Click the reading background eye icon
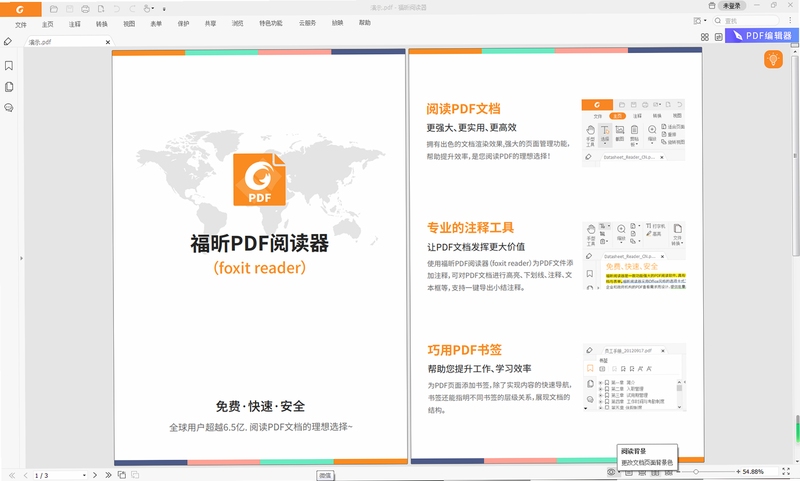The width and height of the screenshot is (800, 481). (x=611, y=472)
